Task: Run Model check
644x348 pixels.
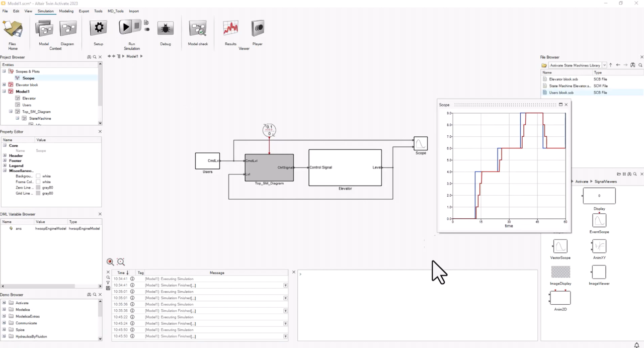Action: point(198,29)
